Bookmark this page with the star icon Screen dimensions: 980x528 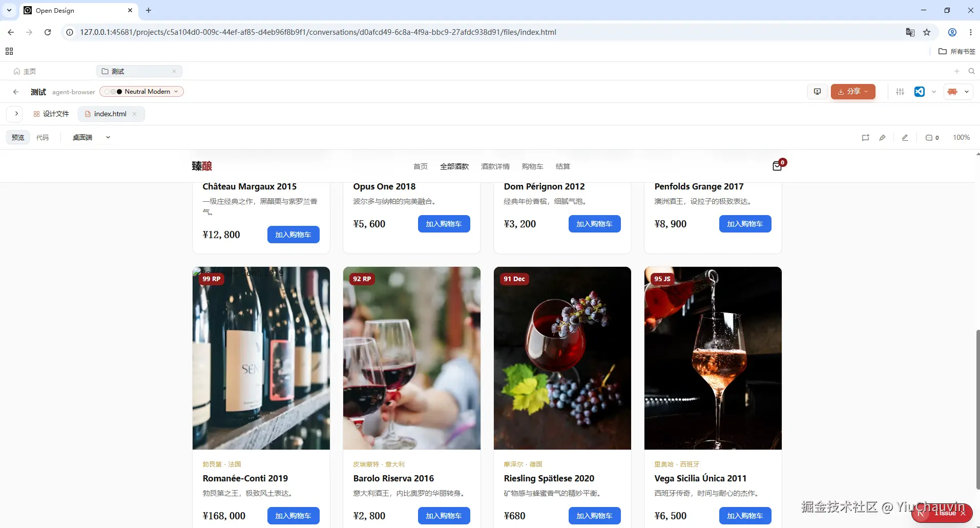point(927,32)
